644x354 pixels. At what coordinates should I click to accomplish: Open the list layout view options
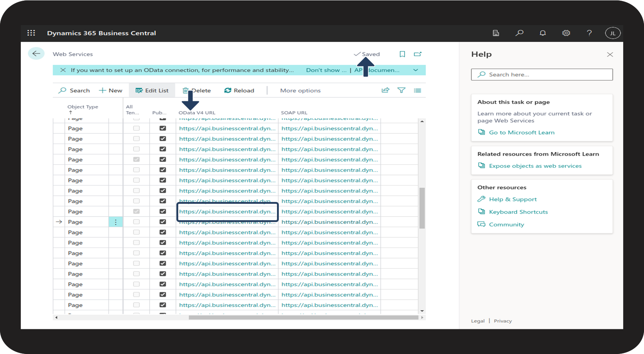[417, 90]
